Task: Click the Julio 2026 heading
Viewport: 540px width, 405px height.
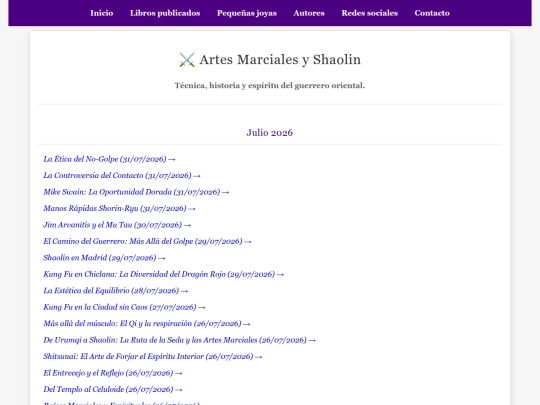Action: (270, 133)
